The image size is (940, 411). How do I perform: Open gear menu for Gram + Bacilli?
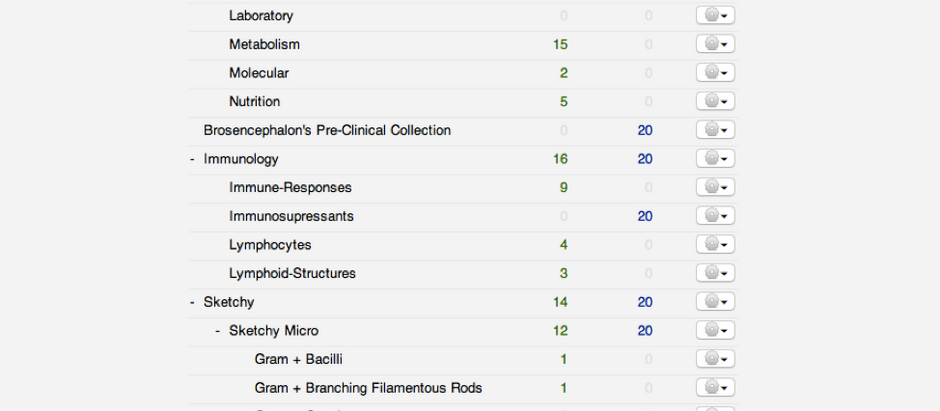coord(715,359)
